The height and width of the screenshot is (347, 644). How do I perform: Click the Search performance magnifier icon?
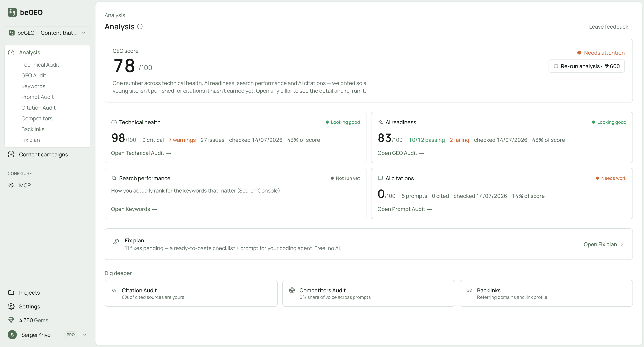[x=114, y=178]
